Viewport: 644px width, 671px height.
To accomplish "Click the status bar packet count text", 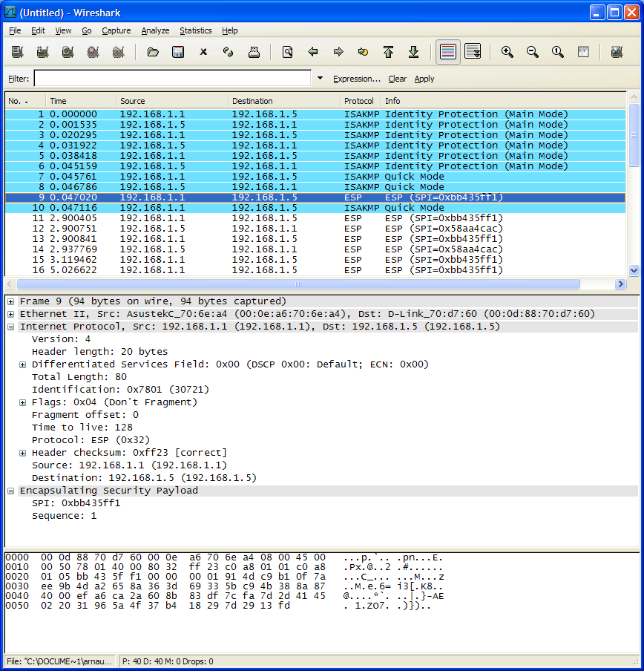I will point(168,661).
